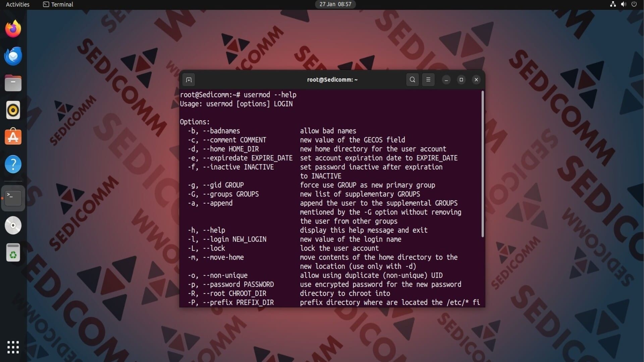Image resolution: width=644 pixels, height=362 pixels.
Task: Expand the power system menu
Action: 634,4
